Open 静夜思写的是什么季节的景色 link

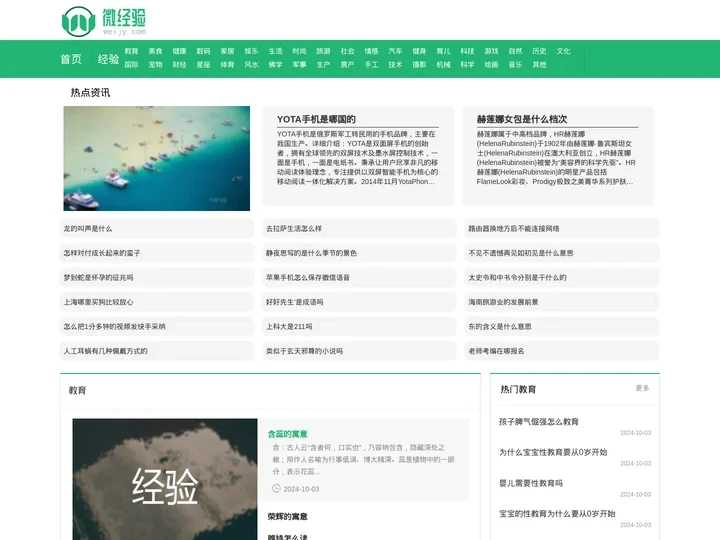(x=311, y=253)
